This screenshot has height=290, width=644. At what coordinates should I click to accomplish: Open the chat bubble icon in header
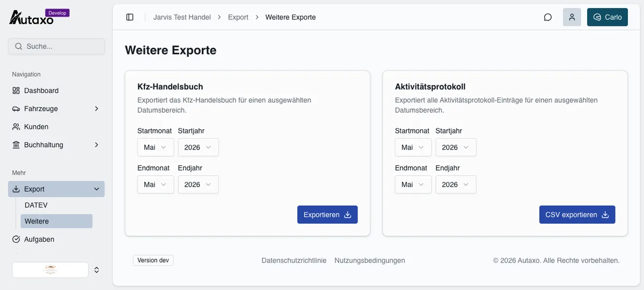pos(548,17)
